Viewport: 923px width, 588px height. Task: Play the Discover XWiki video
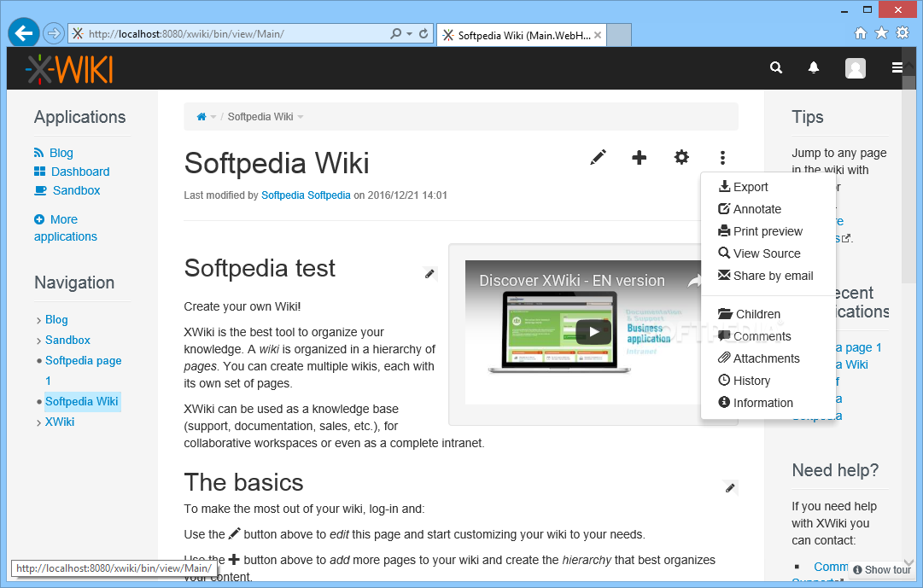pos(593,331)
